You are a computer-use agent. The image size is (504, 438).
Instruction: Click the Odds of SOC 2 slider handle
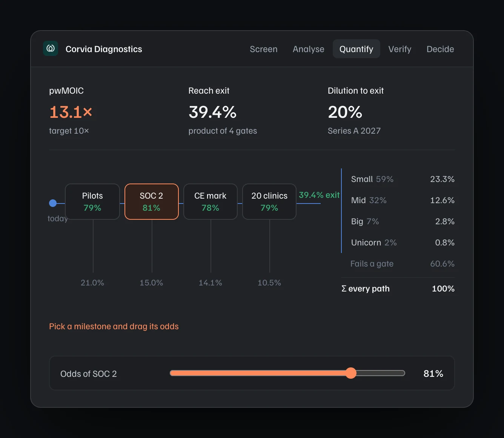pyautogui.click(x=351, y=373)
